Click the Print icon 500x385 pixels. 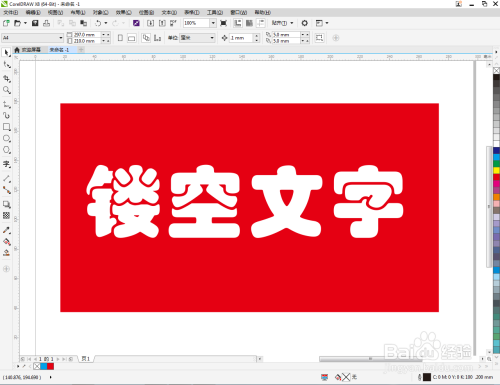[x=47, y=23]
